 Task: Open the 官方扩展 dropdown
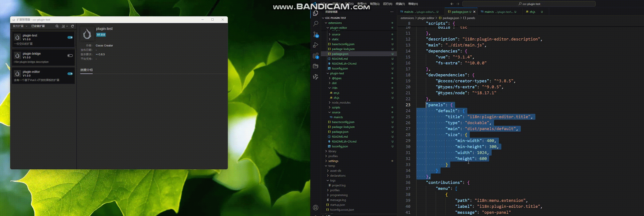pos(20,26)
